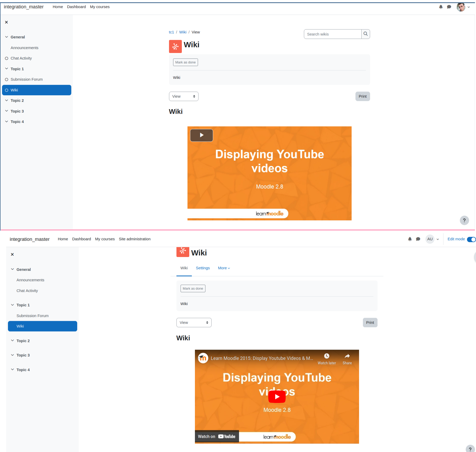The image size is (476, 452).
Task: Expand Topic 2 chevron in top sidebar
Action: pos(7,100)
